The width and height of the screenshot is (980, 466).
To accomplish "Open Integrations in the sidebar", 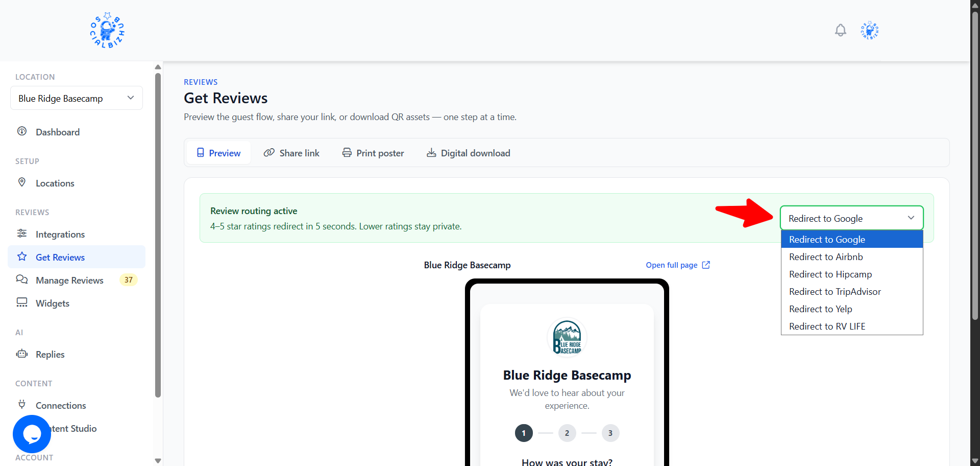I will (77, 234).
